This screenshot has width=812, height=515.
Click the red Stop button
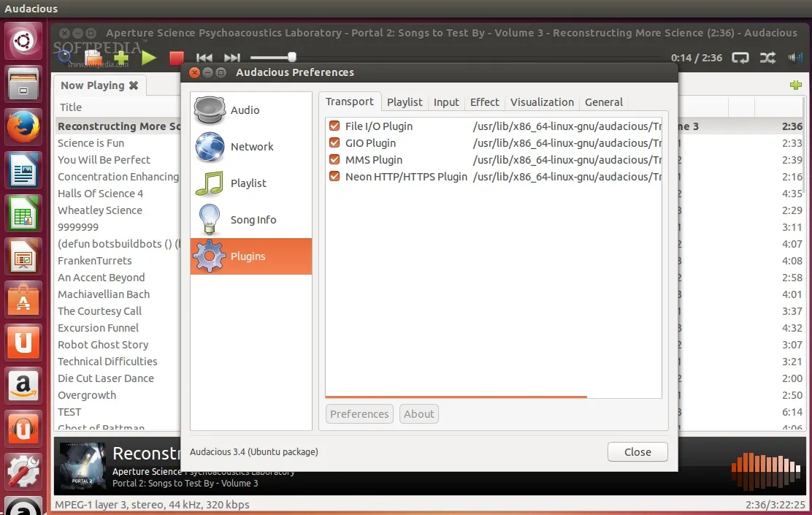tap(176, 58)
